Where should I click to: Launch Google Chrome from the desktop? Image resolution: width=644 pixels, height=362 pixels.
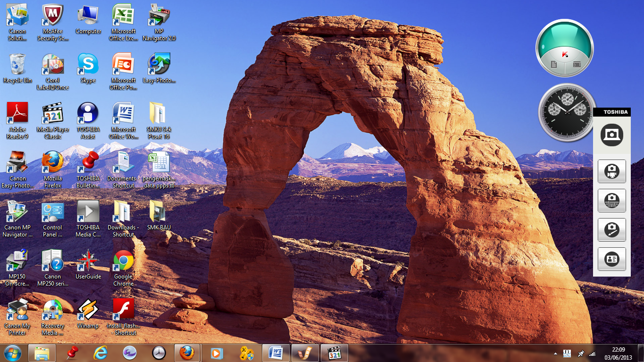(x=124, y=268)
